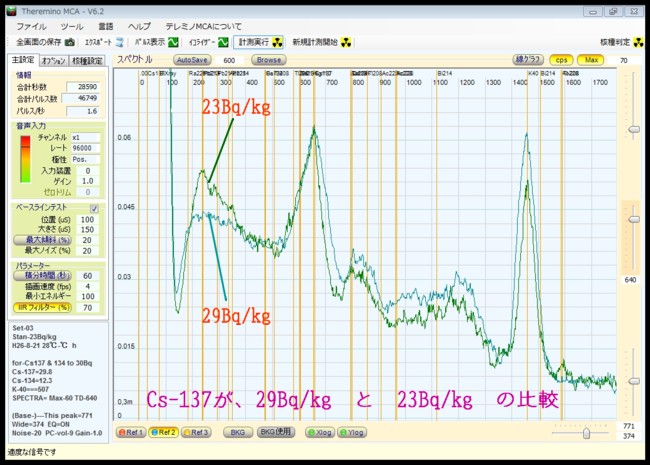650x465 pixels.
Task: Click the BKG button
Action: (x=238, y=432)
